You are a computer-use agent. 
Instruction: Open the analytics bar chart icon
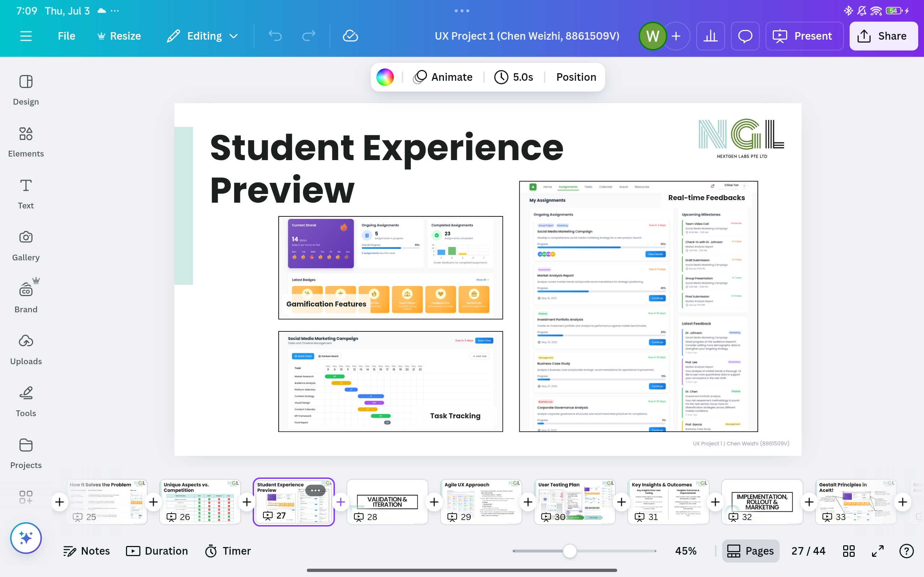click(710, 36)
